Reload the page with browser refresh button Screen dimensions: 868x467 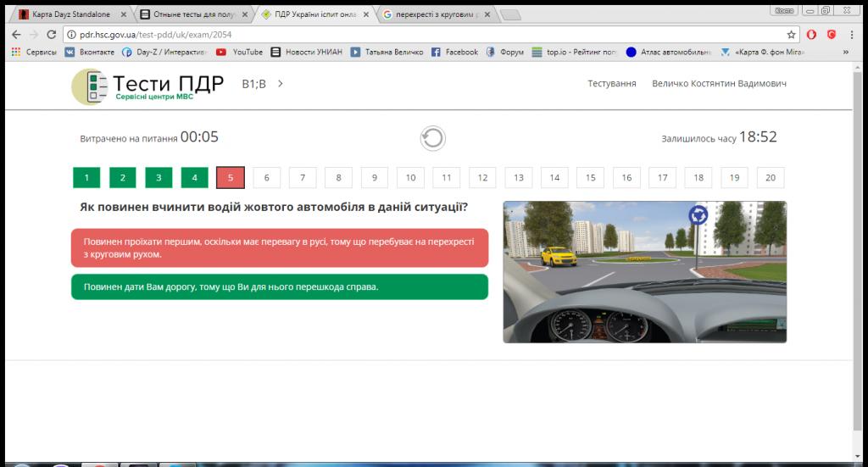[x=51, y=35]
